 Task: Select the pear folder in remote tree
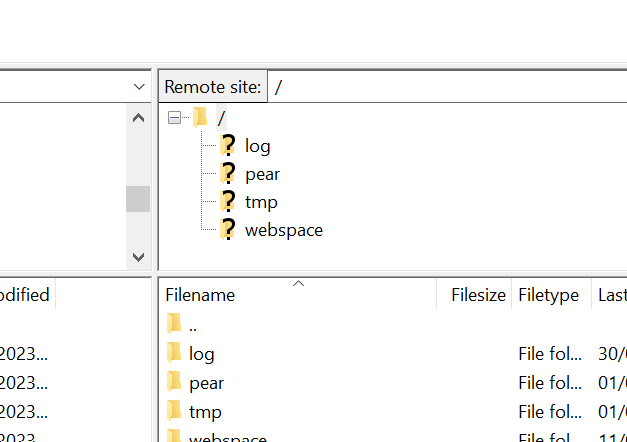pyautogui.click(x=262, y=174)
